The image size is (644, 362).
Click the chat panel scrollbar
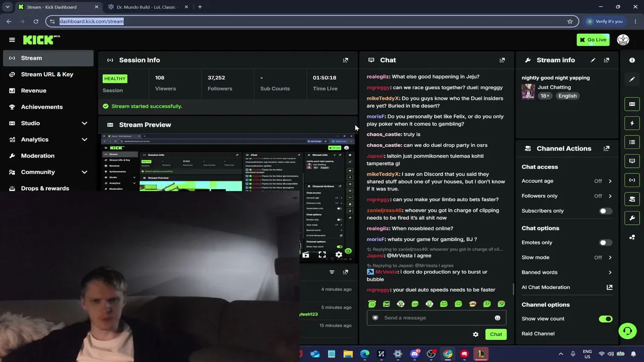[x=513, y=289]
